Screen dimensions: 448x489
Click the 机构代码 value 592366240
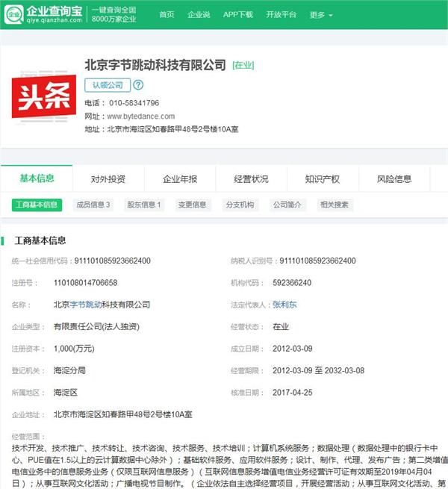pyautogui.click(x=292, y=283)
